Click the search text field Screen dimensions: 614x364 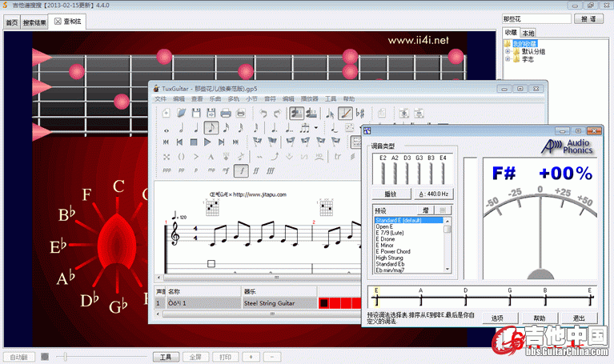(x=536, y=18)
